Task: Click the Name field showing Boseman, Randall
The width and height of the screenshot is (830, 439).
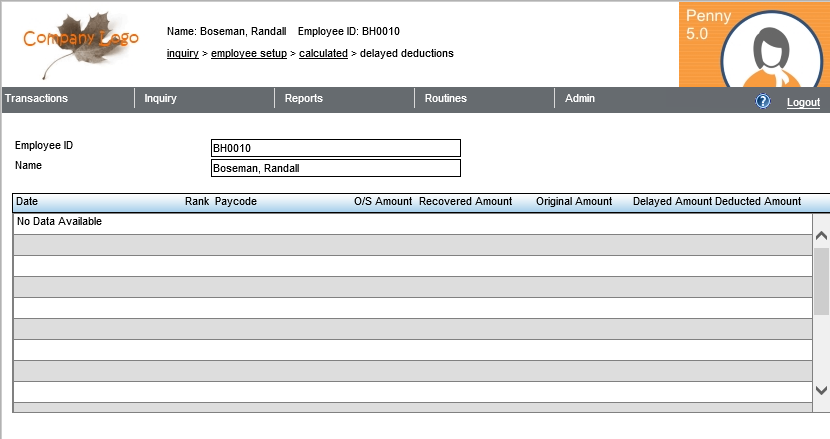Action: (335, 168)
